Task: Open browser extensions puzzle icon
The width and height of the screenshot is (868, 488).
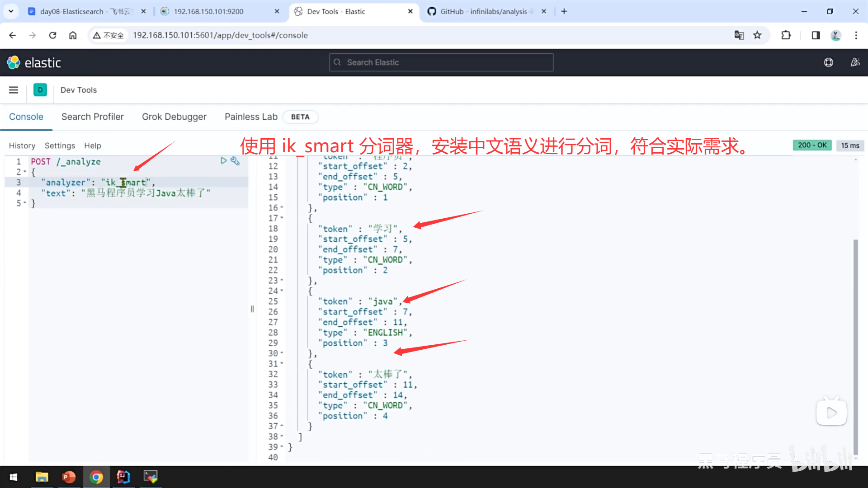Action: point(786,35)
